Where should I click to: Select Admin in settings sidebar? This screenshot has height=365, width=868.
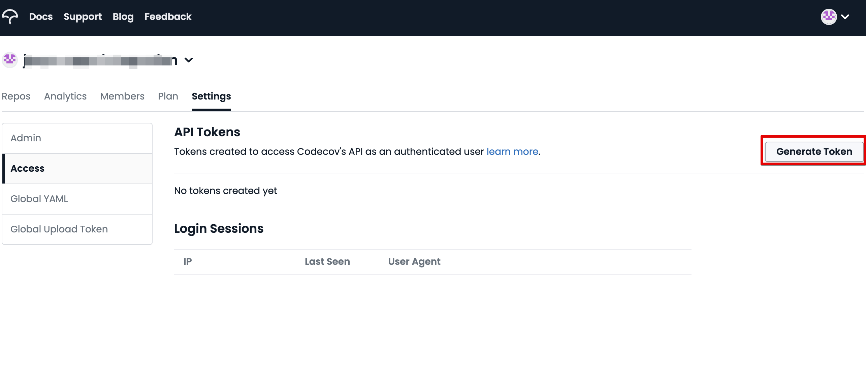[x=77, y=138]
